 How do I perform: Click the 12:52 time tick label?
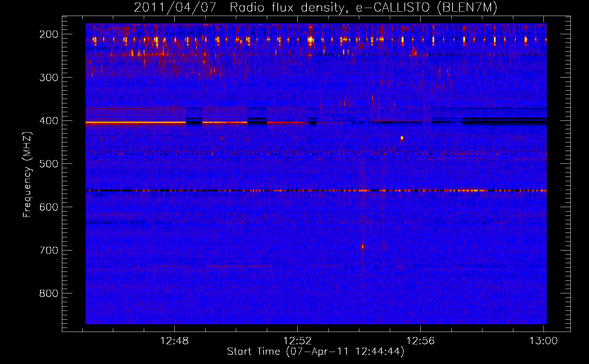click(x=297, y=341)
